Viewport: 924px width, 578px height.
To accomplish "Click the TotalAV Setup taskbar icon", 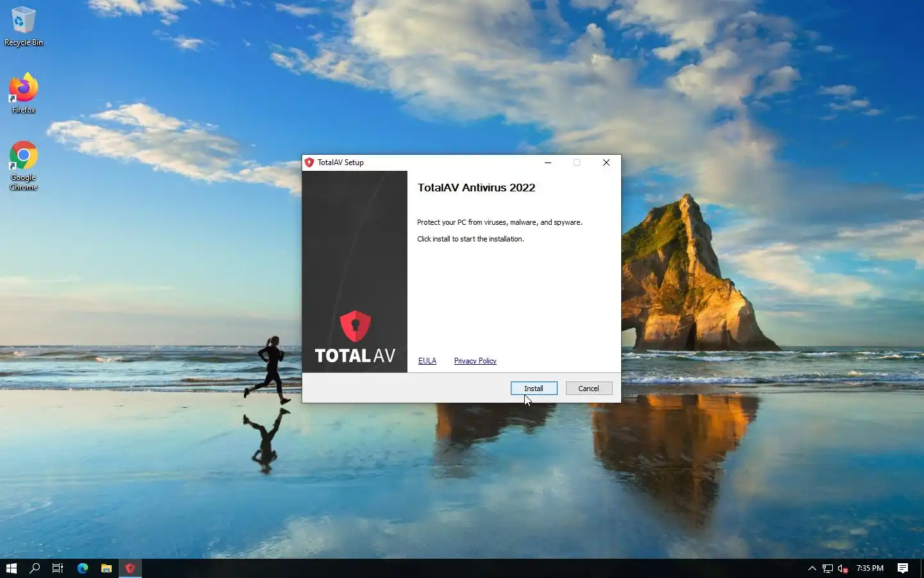I will pyautogui.click(x=130, y=568).
